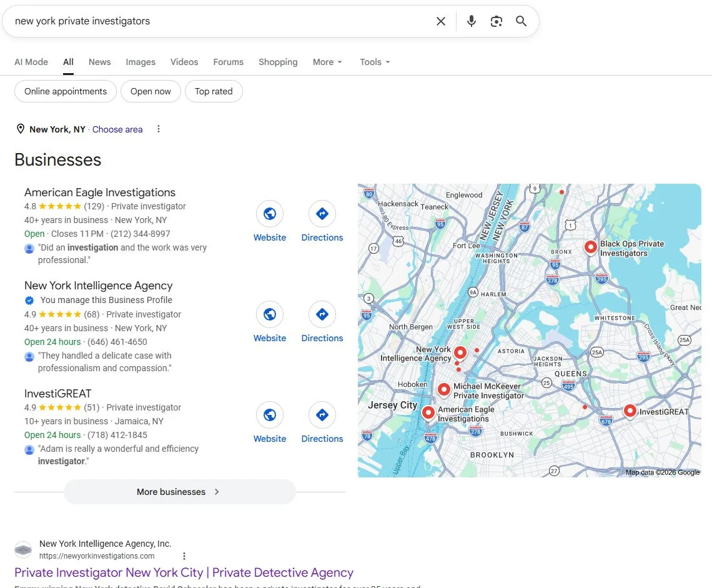Click the Choose area link

point(117,129)
